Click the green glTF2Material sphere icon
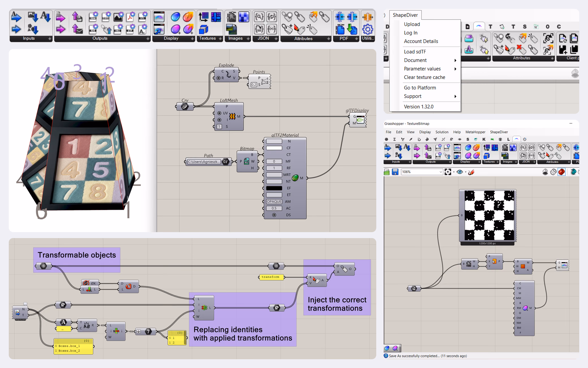 295,178
